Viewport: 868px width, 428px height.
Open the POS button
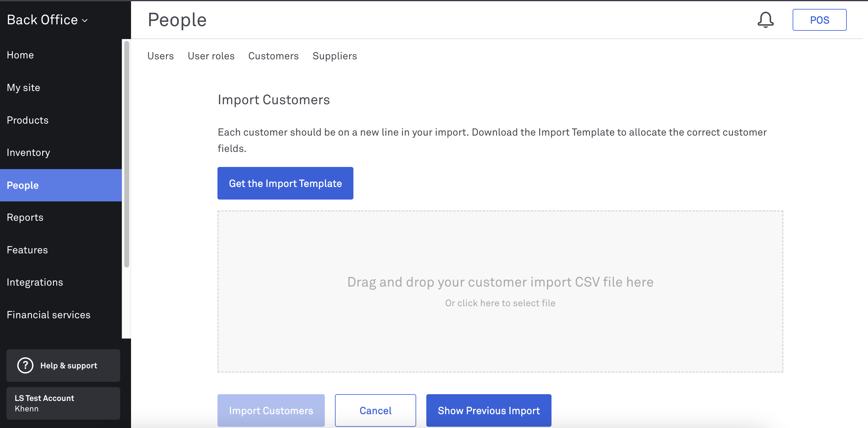(x=819, y=20)
